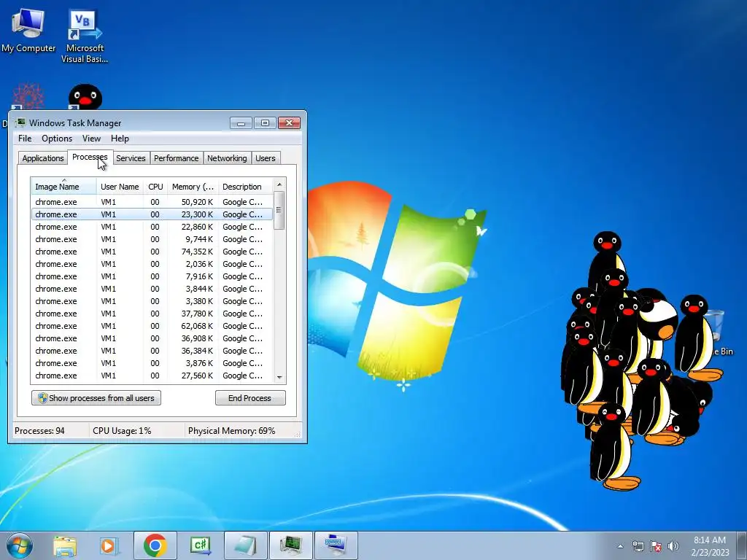Image resolution: width=747 pixels, height=560 pixels.
Task: Select chrome.exe row with 23,300 K
Action: click(x=152, y=214)
